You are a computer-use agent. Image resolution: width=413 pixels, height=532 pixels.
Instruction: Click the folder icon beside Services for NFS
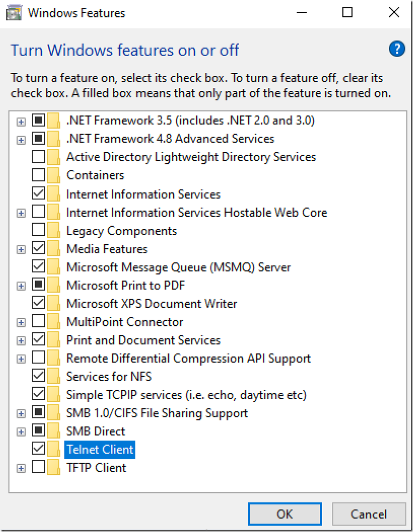pyautogui.click(x=54, y=376)
